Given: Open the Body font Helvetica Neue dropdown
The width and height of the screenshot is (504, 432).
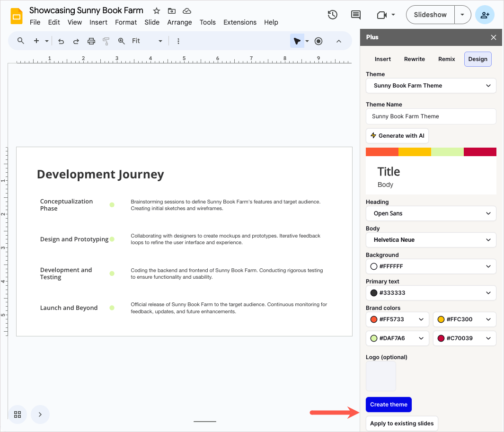Looking at the screenshot, I should (x=431, y=240).
